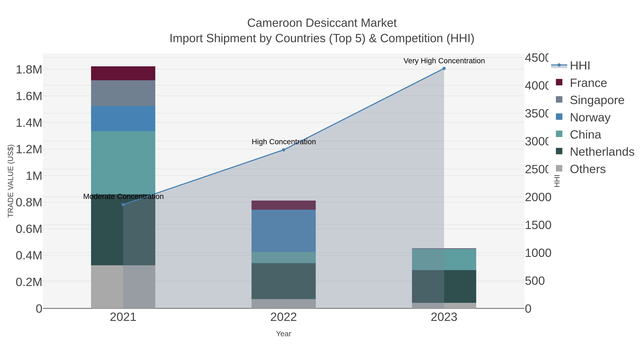Click the France segment of the 2022 bar
The image size is (644, 362).
[284, 205]
